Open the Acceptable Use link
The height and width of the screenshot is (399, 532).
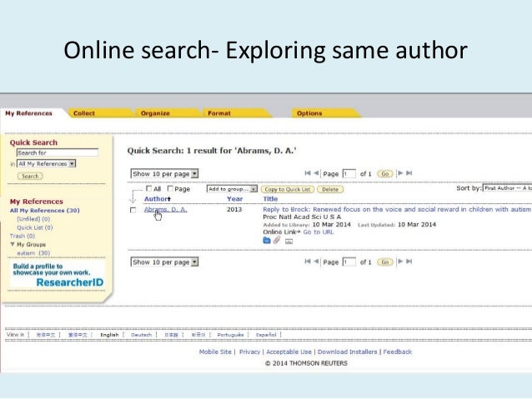click(289, 352)
